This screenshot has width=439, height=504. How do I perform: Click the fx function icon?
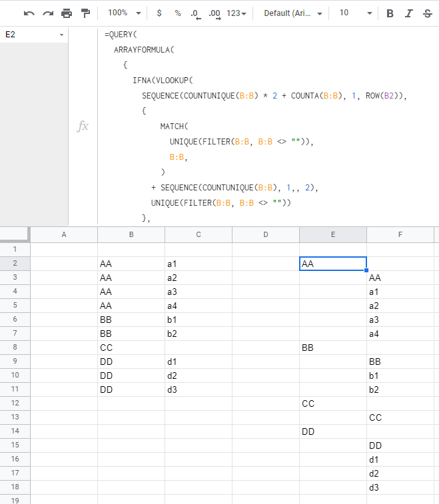[x=83, y=126]
